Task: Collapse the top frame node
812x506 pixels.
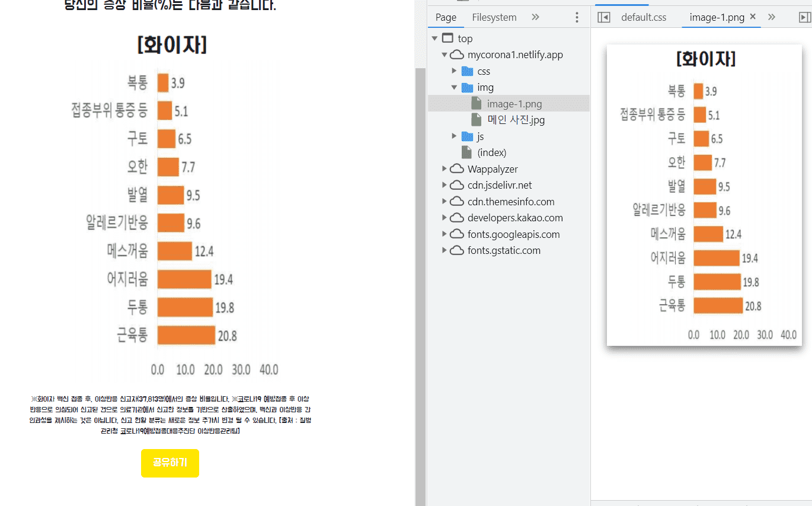Action: click(x=434, y=39)
